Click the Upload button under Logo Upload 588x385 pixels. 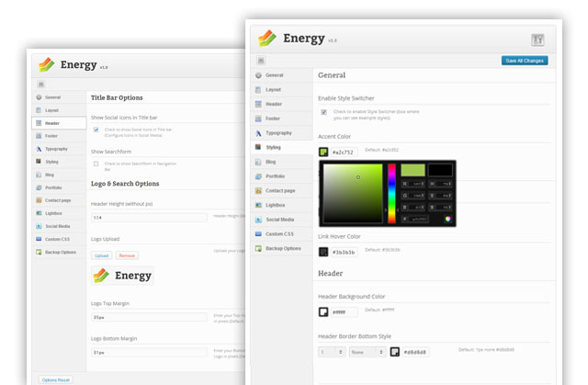[101, 255]
